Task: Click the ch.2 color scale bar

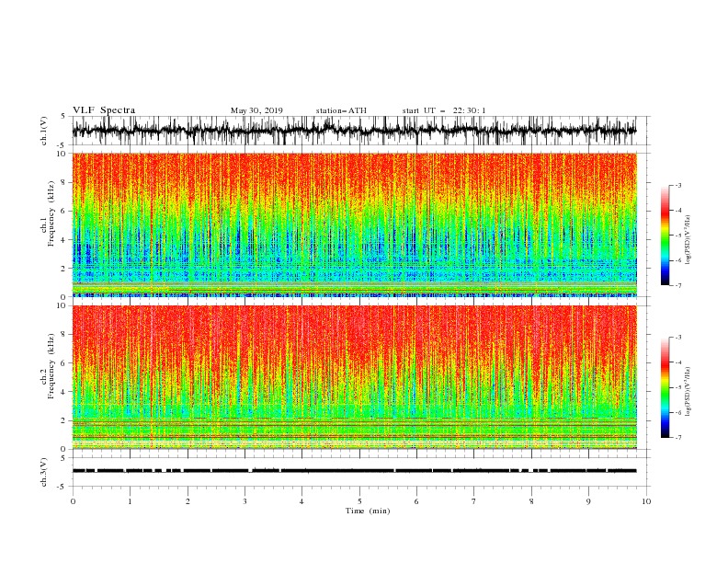Action: coord(665,387)
